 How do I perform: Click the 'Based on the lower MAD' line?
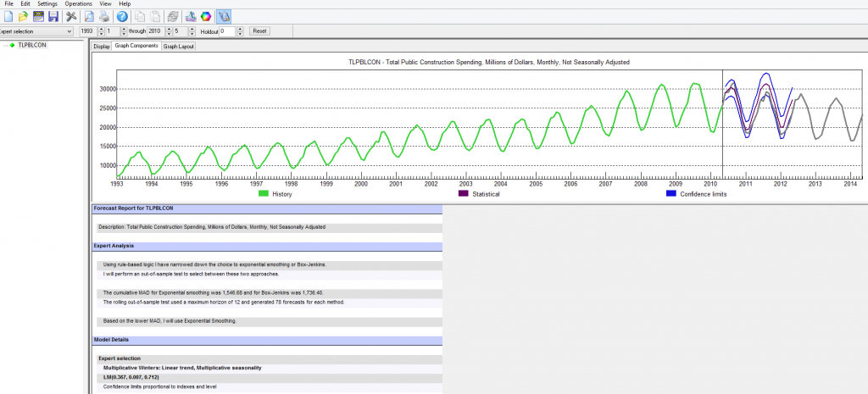[170, 321]
